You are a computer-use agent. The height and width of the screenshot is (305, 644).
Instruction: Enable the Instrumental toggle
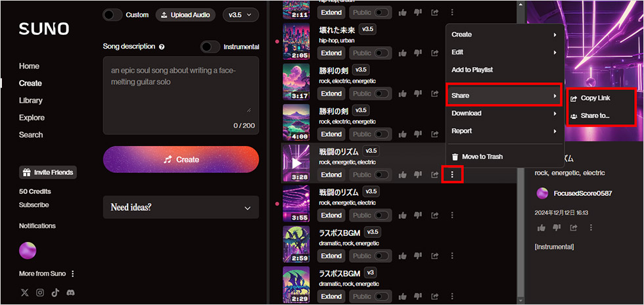[210, 47]
